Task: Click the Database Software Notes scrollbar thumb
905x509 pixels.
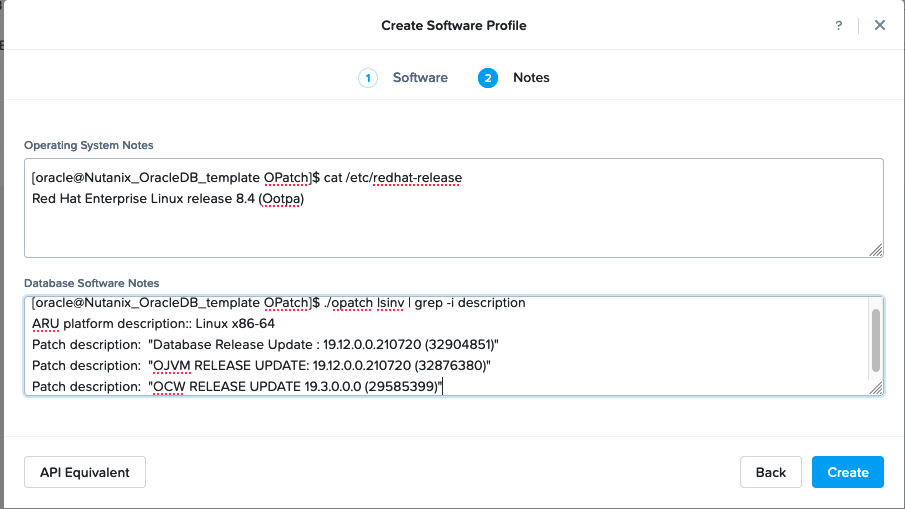Action: click(876, 340)
